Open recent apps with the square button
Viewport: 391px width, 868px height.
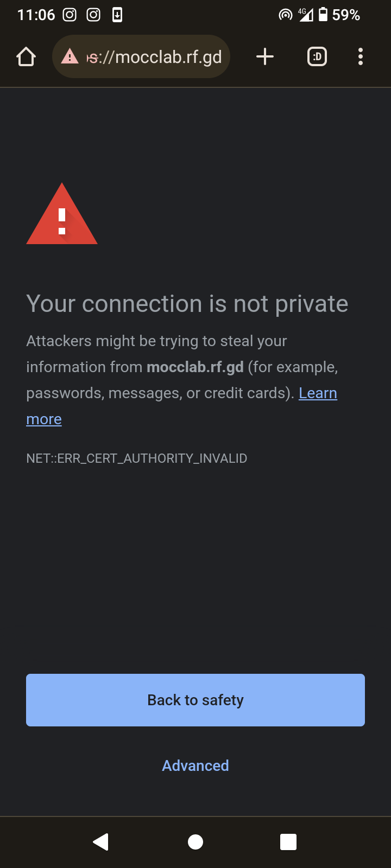[288, 842]
